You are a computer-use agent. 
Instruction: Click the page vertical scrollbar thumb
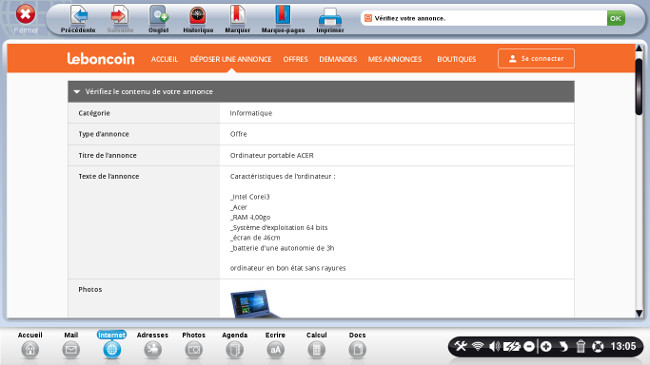pyautogui.click(x=639, y=86)
